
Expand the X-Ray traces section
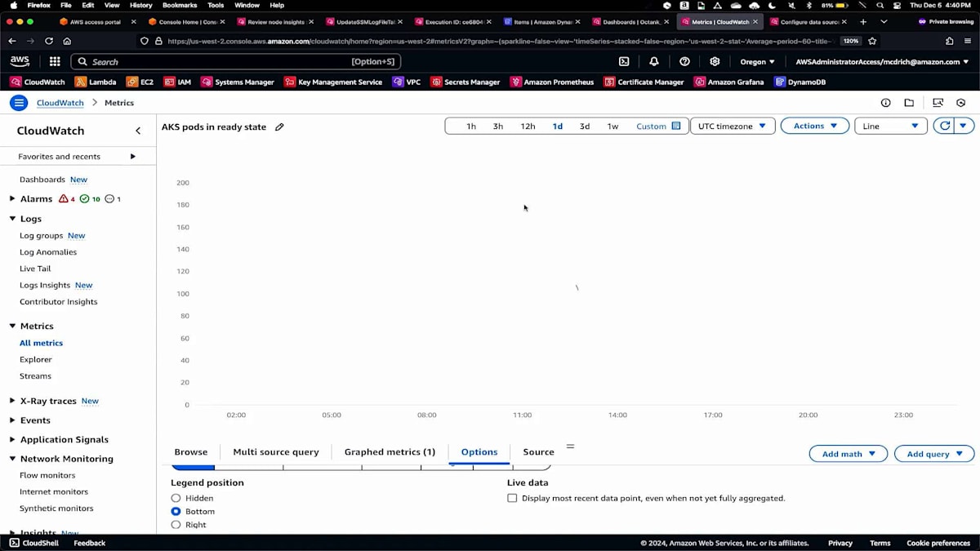pyautogui.click(x=12, y=401)
